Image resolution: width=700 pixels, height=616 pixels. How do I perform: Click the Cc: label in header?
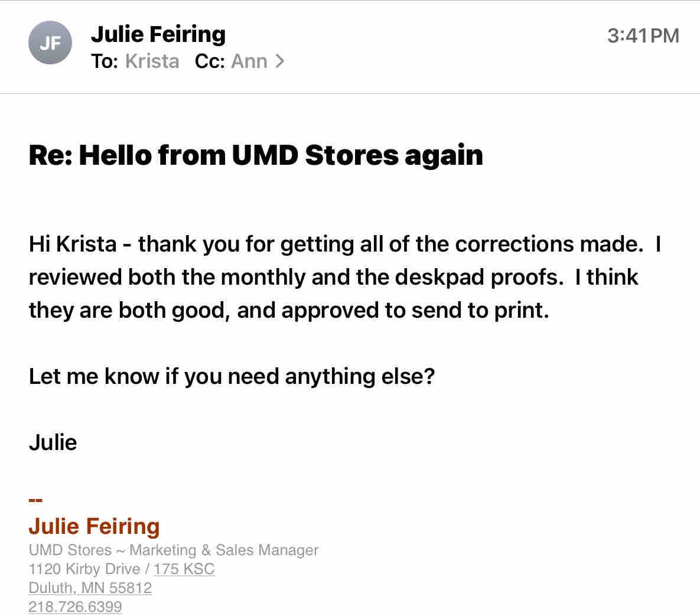[x=209, y=61]
